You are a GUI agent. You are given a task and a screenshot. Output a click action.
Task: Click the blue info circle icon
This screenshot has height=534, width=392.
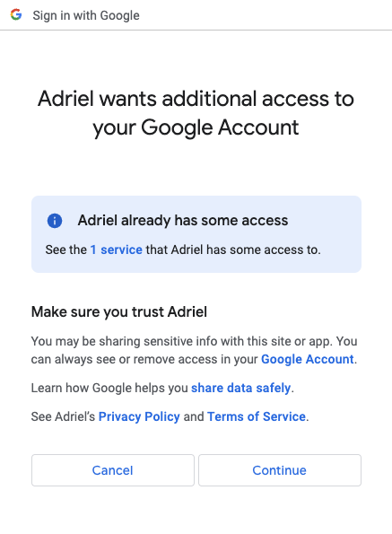click(x=55, y=221)
